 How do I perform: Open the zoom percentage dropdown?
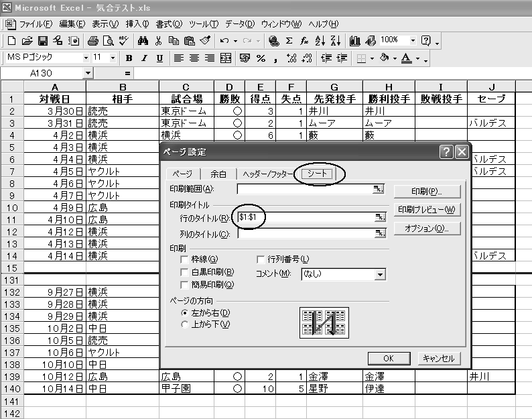click(413, 41)
